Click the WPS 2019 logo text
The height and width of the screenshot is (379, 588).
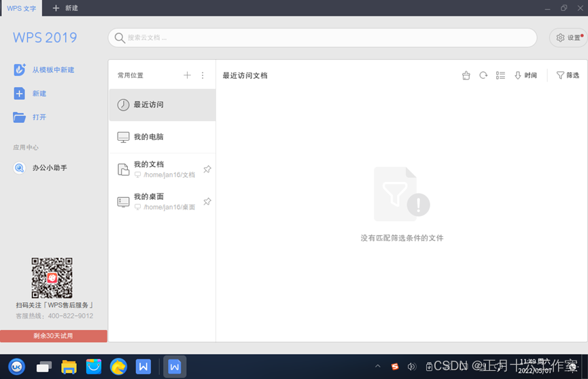(45, 37)
